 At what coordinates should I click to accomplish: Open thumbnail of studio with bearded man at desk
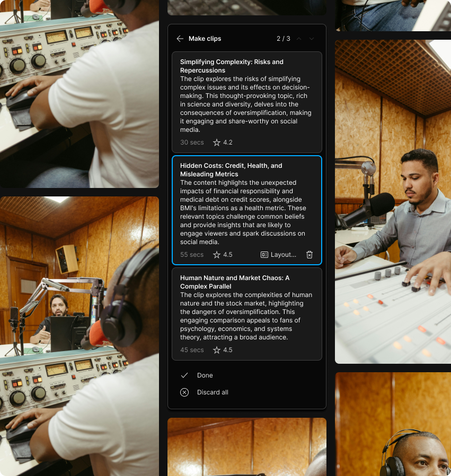79,336
